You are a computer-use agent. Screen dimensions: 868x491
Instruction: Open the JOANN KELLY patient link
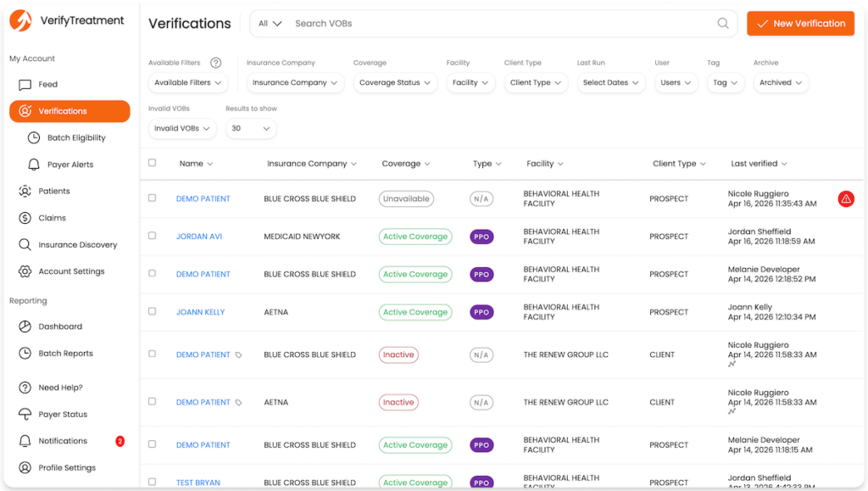(x=200, y=312)
